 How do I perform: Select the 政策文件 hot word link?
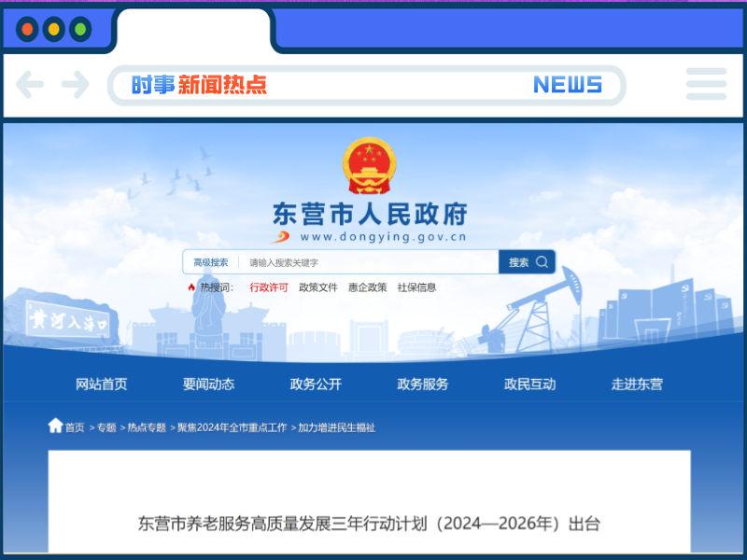click(318, 287)
